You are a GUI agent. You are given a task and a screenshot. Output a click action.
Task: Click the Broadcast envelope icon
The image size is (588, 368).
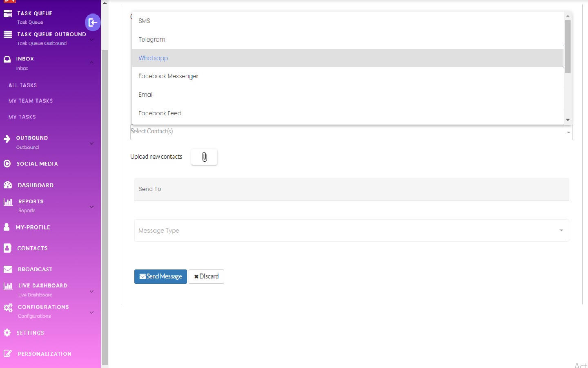8,269
